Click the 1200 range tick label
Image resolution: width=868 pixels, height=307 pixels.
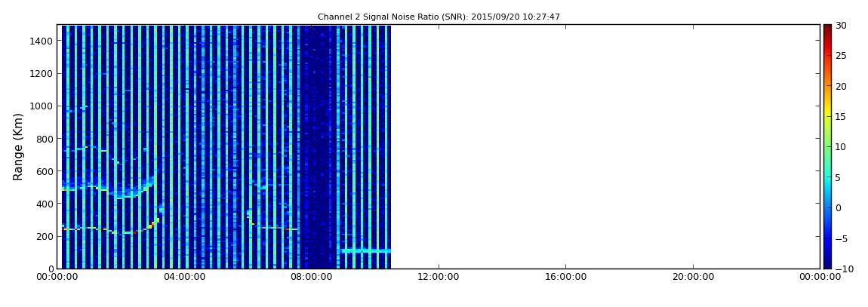(42, 74)
